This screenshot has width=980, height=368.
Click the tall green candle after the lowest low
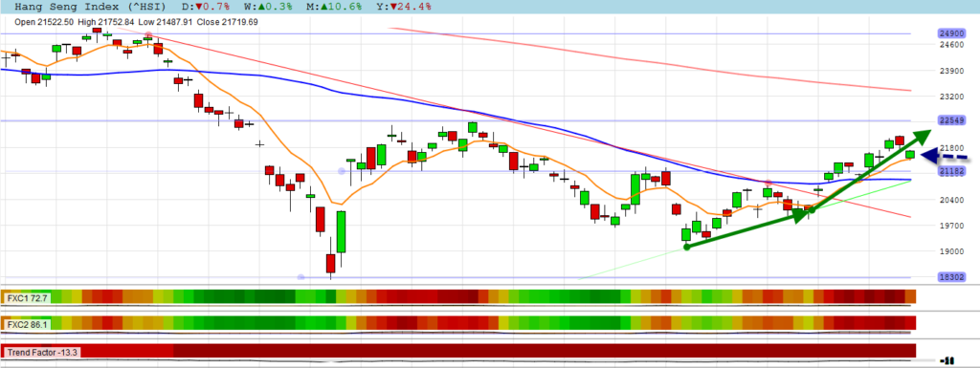pos(341,232)
